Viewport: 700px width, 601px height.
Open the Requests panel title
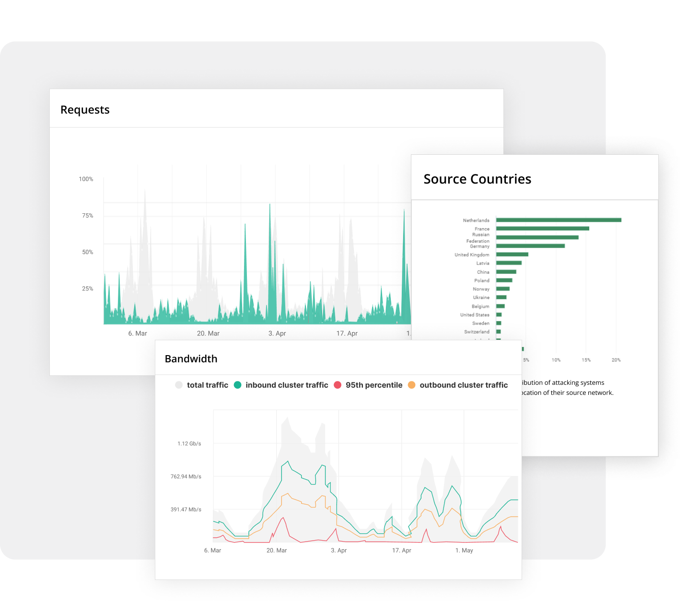point(85,110)
